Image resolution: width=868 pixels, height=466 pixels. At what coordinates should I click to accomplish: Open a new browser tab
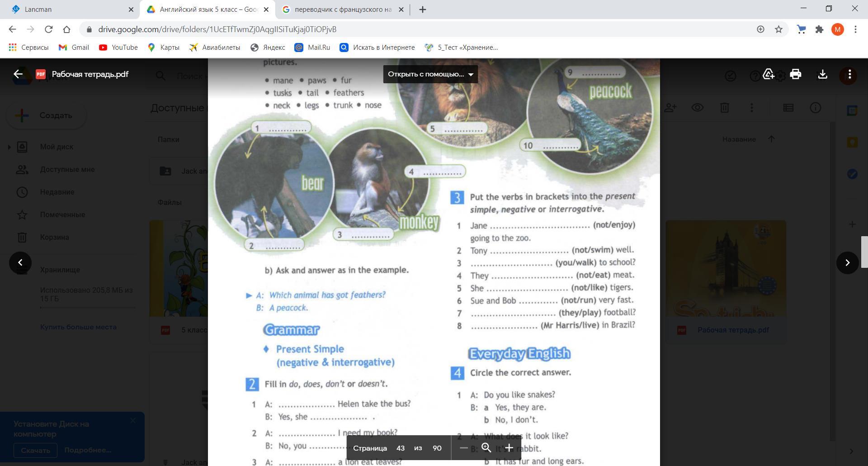point(423,10)
